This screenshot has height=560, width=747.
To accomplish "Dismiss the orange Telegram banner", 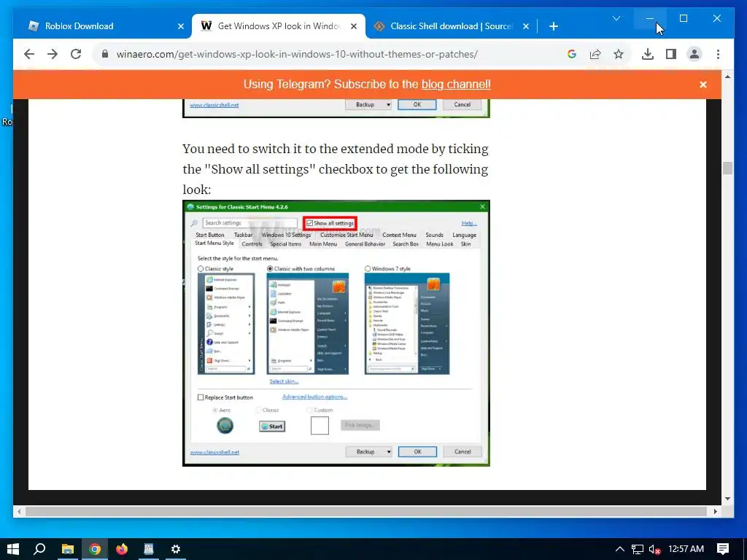I will (703, 85).
